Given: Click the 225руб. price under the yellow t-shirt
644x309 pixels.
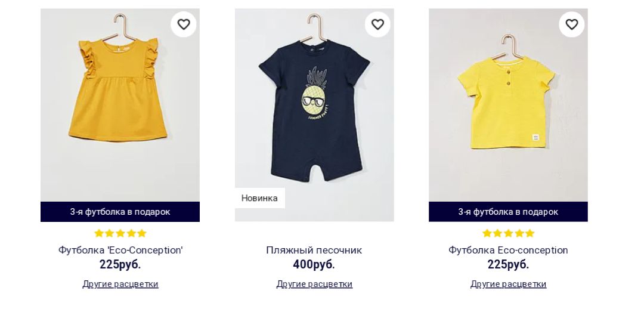Looking at the screenshot, I should (x=508, y=265).
